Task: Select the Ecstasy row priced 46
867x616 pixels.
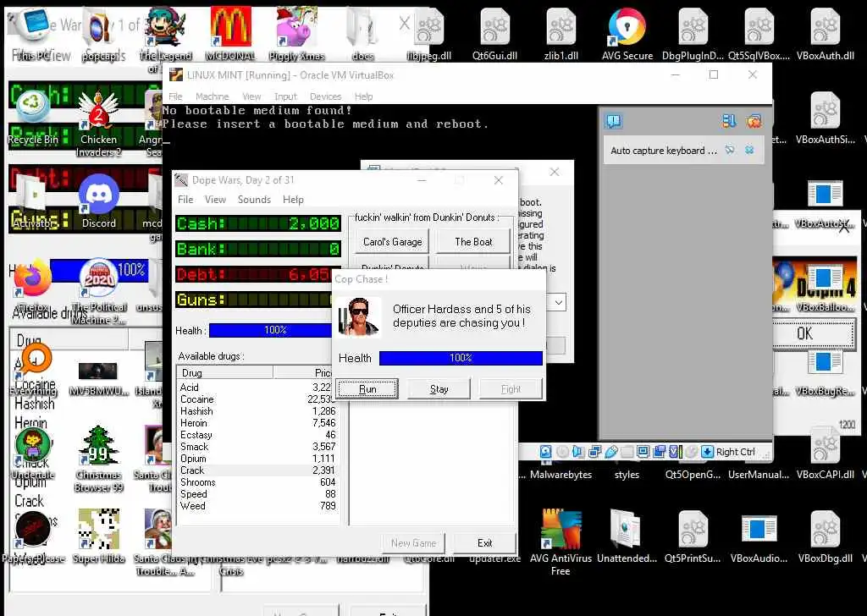Action: [x=257, y=435]
